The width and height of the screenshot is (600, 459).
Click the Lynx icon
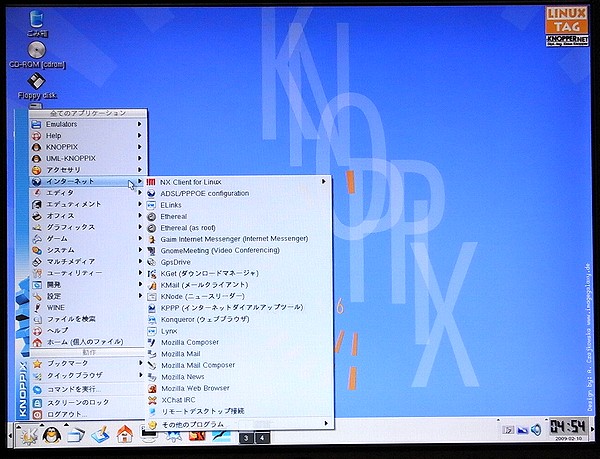pyautogui.click(x=152, y=331)
